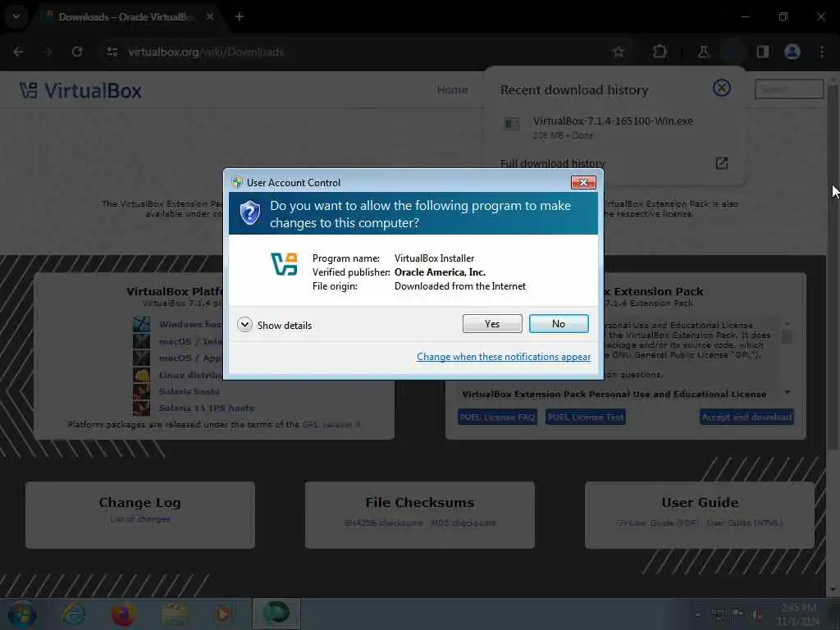Click the Solaris hosts platform icon

pyautogui.click(x=141, y=391)
